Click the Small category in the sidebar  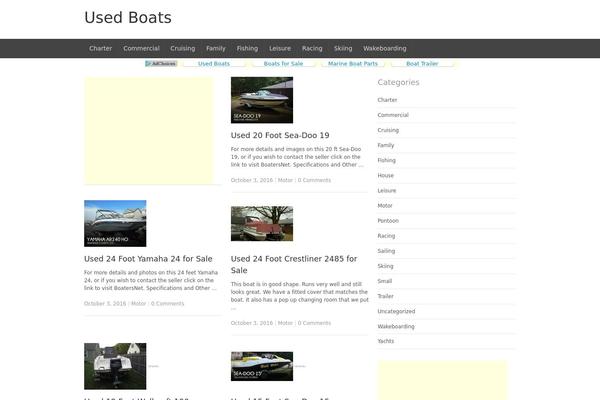[385, 281]
